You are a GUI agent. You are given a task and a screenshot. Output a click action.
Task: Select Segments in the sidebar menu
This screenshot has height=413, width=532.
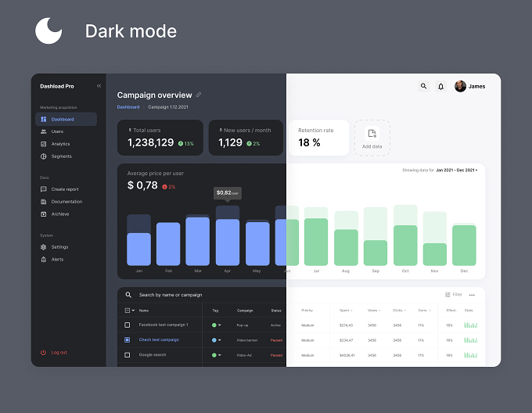tap(61, 156)
